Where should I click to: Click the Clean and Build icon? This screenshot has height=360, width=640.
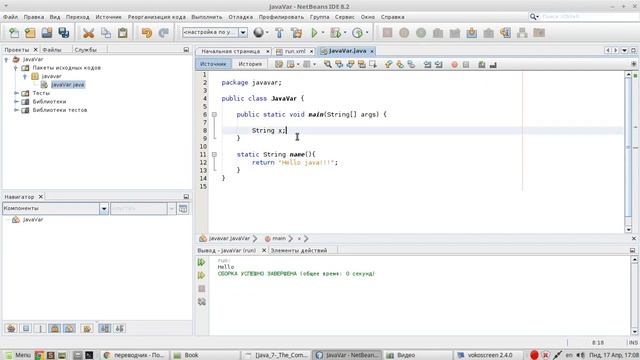(x=297, y=33)
